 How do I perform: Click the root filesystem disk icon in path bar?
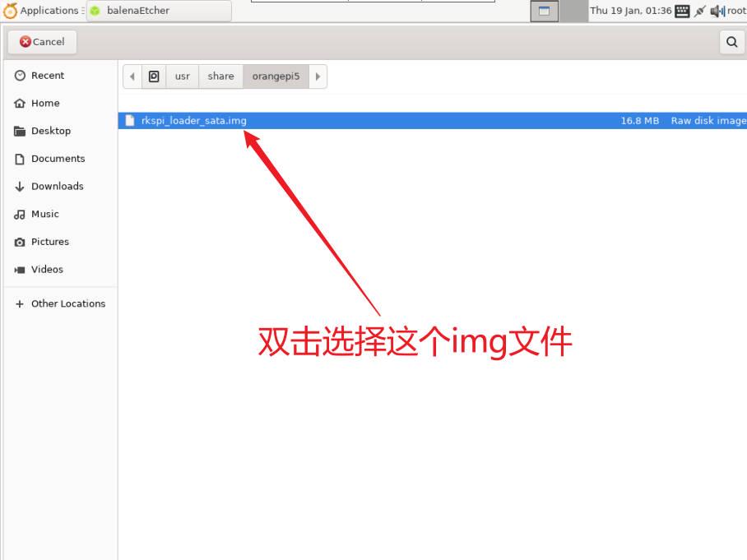tap(154, 76)
